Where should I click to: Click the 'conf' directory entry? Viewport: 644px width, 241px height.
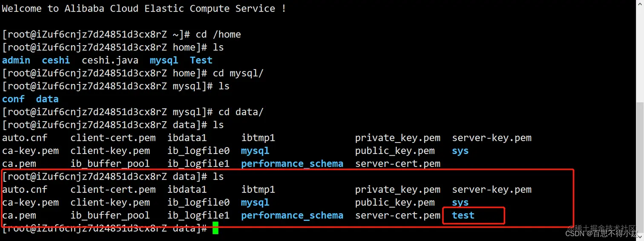[x=13, y=99]
